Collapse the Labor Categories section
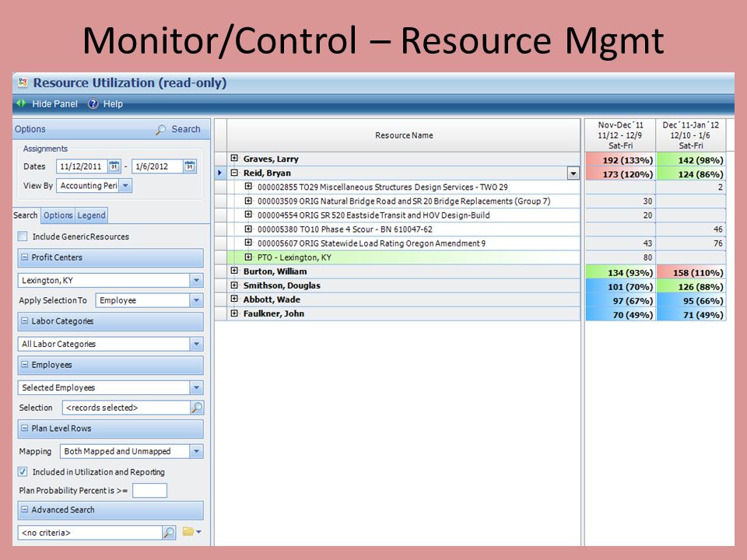The image size is (747, 560). (25, 321)
